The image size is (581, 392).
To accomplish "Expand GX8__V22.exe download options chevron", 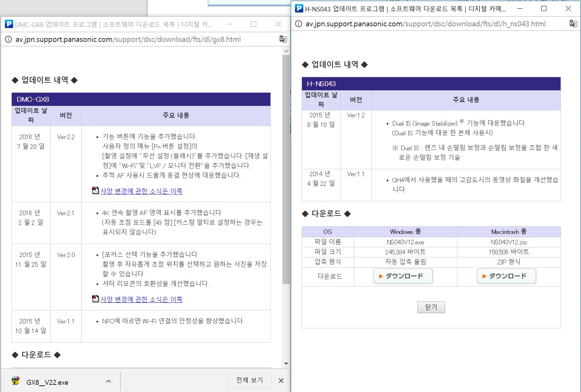I will coord(109,381).
